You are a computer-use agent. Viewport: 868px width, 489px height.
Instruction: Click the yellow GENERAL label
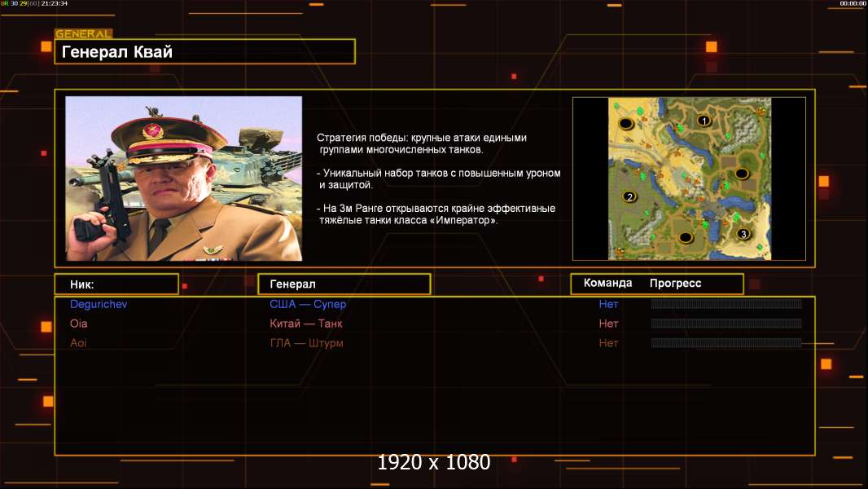(x=84, y=33)
